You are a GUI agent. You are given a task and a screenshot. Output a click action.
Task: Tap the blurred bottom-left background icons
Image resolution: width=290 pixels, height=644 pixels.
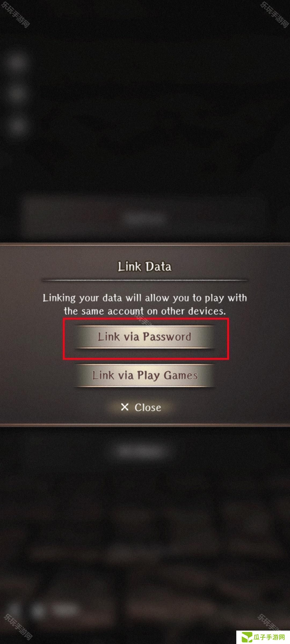[x=40, y=610]
